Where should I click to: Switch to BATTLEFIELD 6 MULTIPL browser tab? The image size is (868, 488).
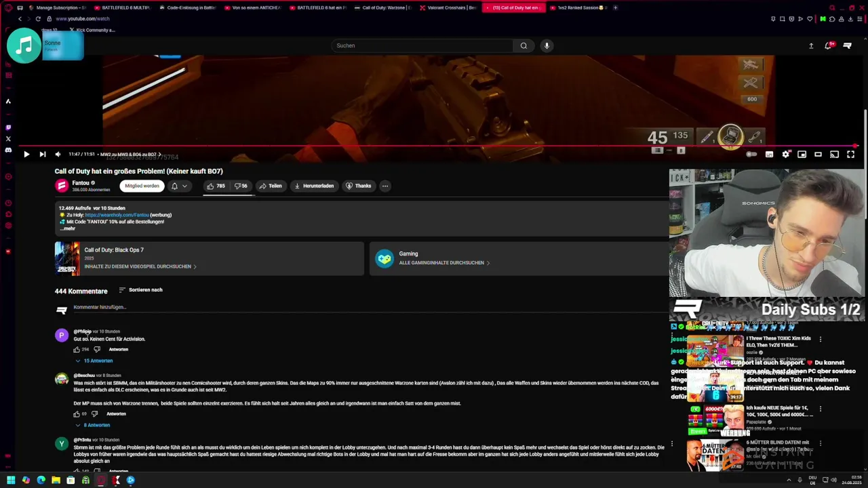coord(122,7)
